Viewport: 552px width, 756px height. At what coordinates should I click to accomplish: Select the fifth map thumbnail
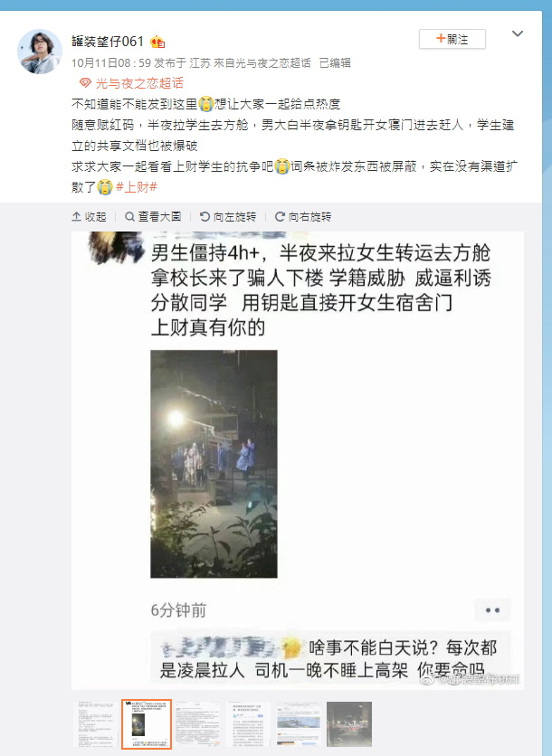(299, 724)
